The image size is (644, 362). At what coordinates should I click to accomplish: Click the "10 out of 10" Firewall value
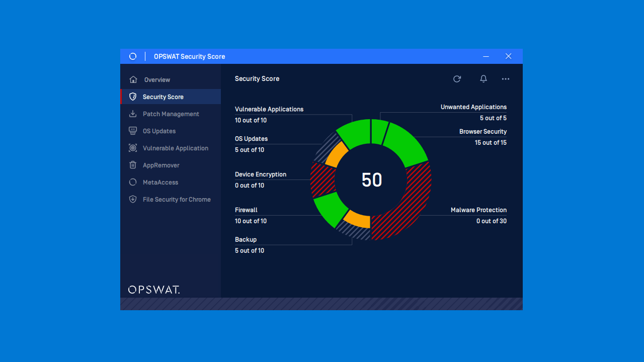pos(251,221)
